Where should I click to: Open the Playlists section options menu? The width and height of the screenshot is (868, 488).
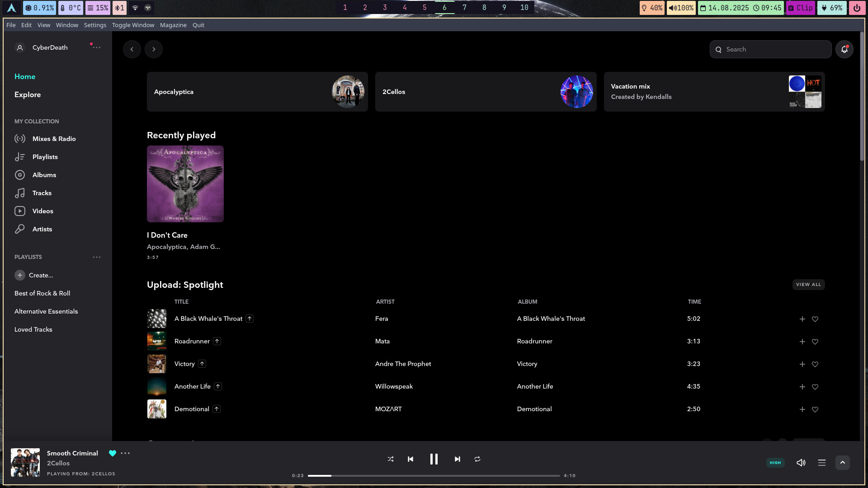coord(97,257)
